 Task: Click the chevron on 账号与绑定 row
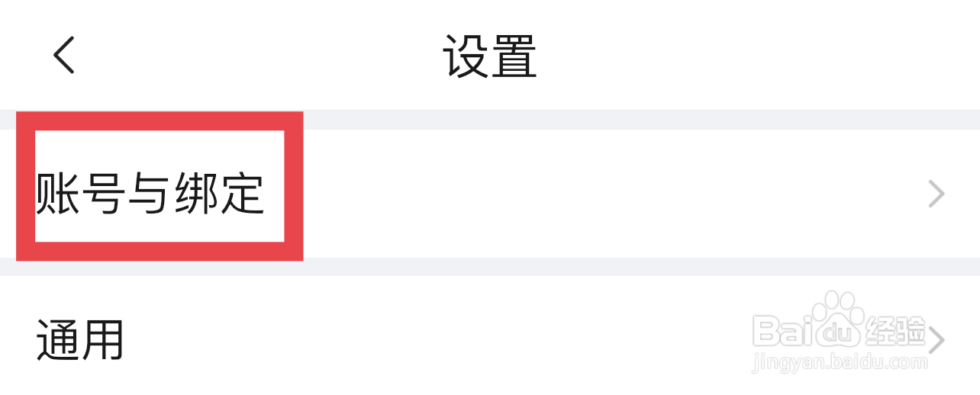[936, 194]
